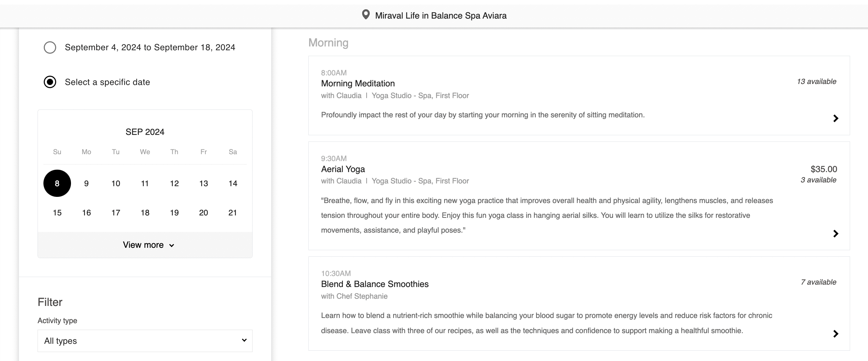Open Aerial Yoga details arrow
This screenshot has width=868, height=361.
835,234
